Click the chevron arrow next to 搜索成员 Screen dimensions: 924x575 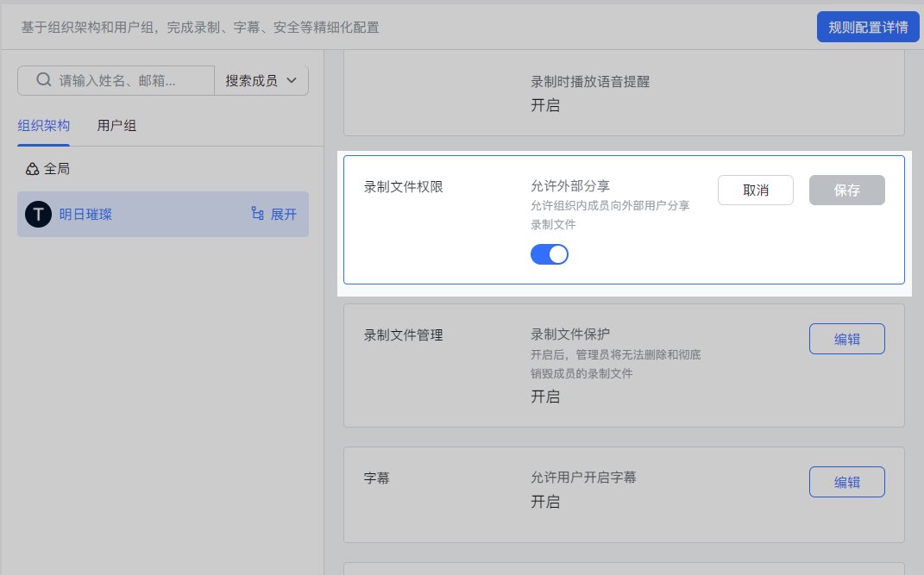click(x=291, y=80)
